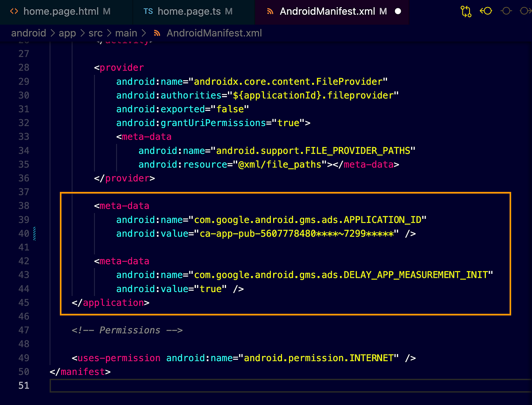Open the source control compare changes icon
The width and height of the screenshot is (532, 405).
pos(465,12)
